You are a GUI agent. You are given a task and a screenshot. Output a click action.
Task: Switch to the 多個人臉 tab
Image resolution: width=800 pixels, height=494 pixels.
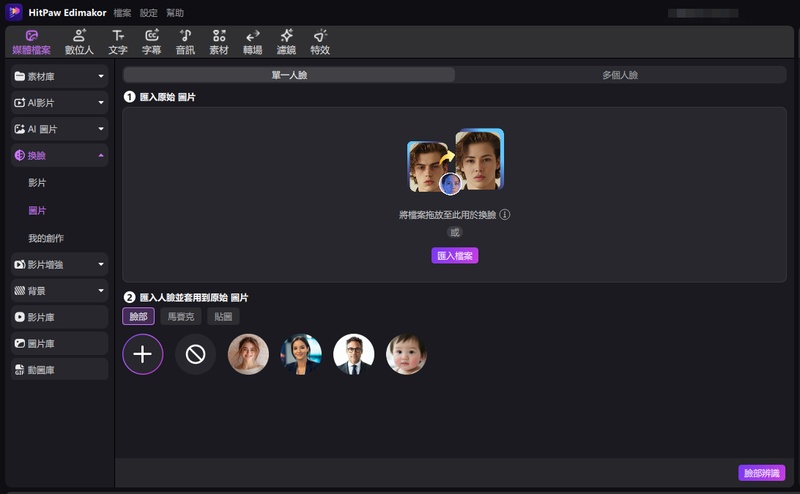(620, 75)
